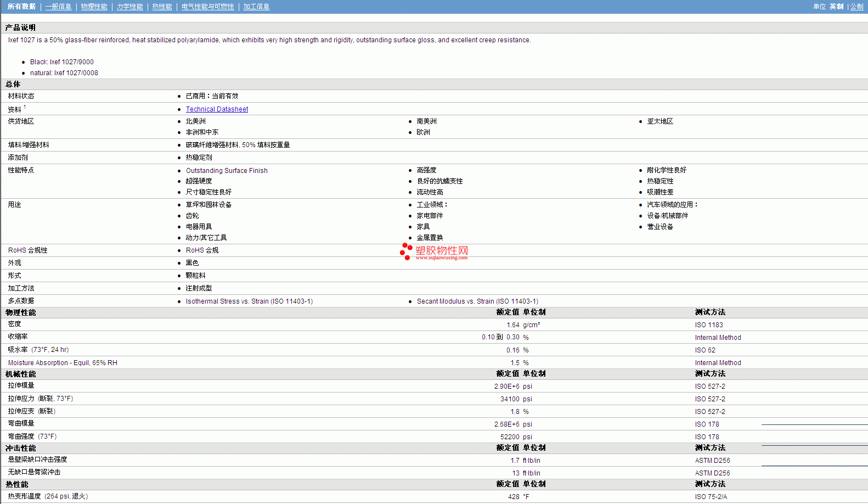
Task: Switch to the 一般信息 tab
Action: pos(58,7)
